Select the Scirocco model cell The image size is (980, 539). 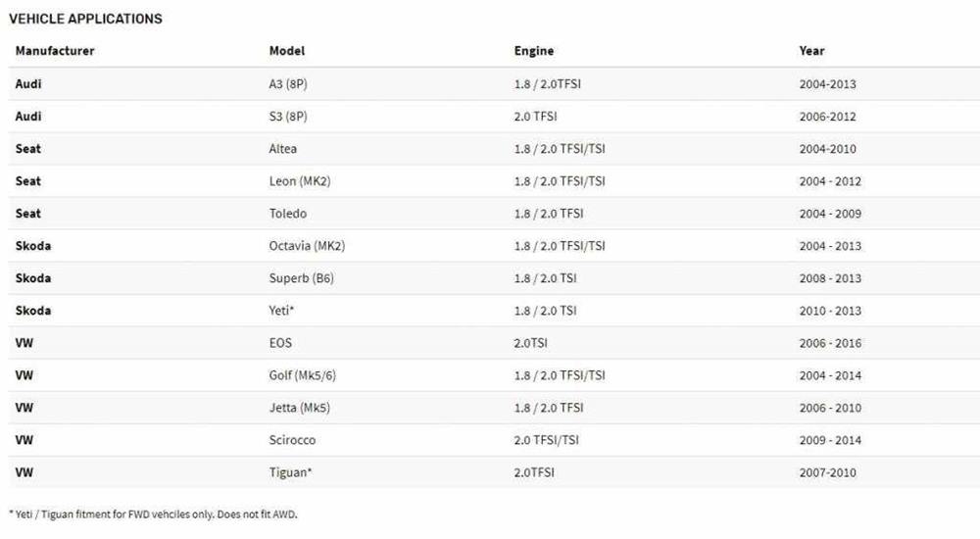pyautogui.click(x=292, y=440)
